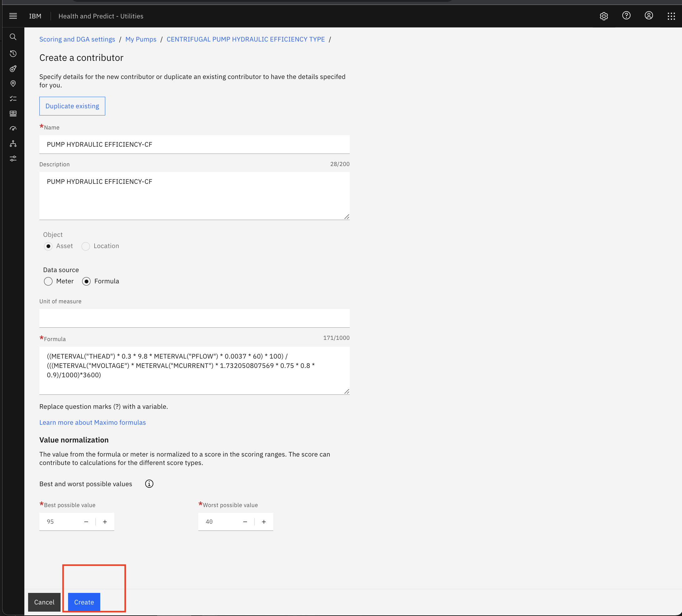Viewport: 682px width, 616px height.
Task: Click the info icon beside best and worst values
Action: coord(149,484)
